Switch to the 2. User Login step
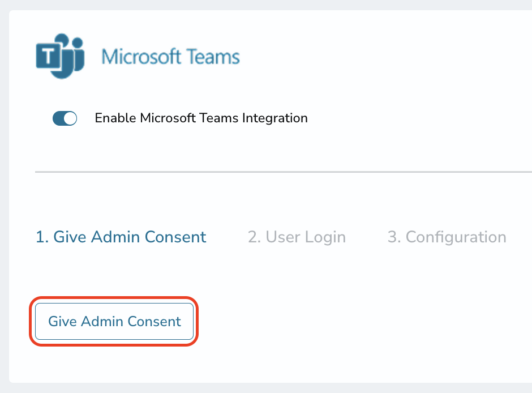 click(297, 237)
